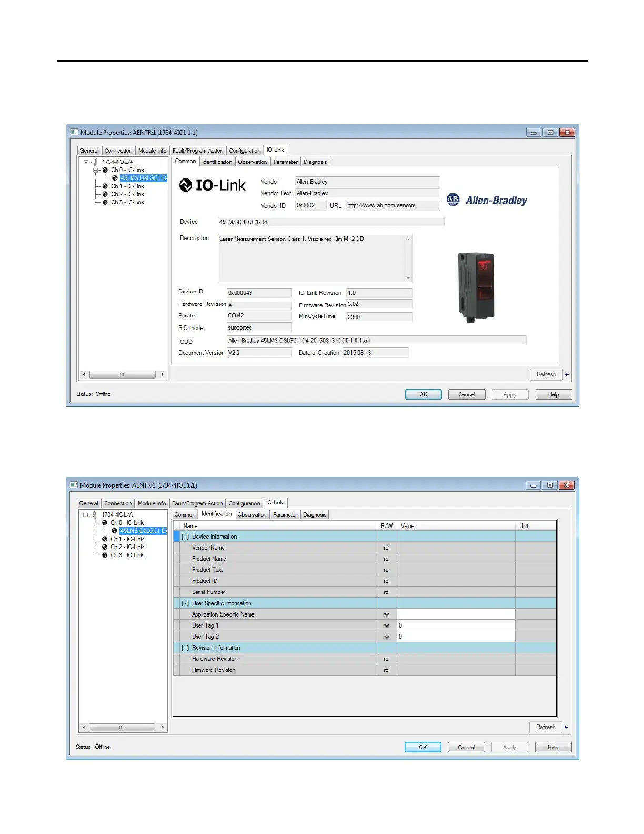Click Cancel in the Identification-page dialog
Screen dimensions: 644x834
pos(466,747)
